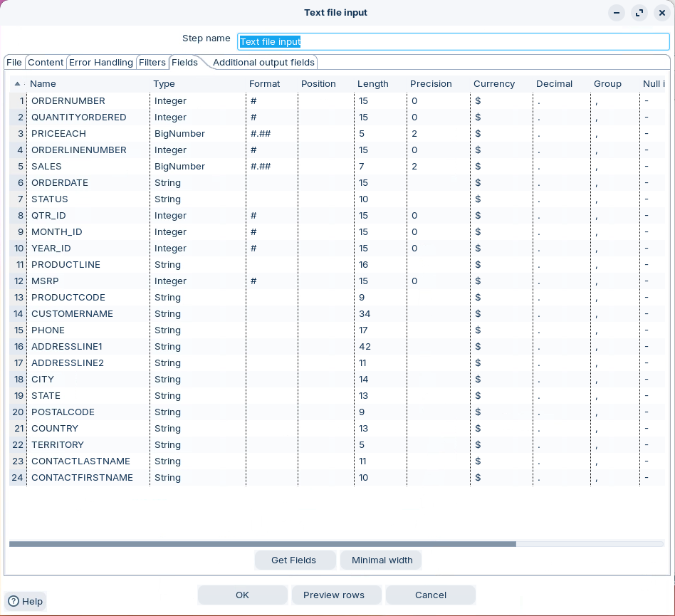Screen dimensions: 675x616
Task: Click the Preview rows button
Action: tap(334, 595)
